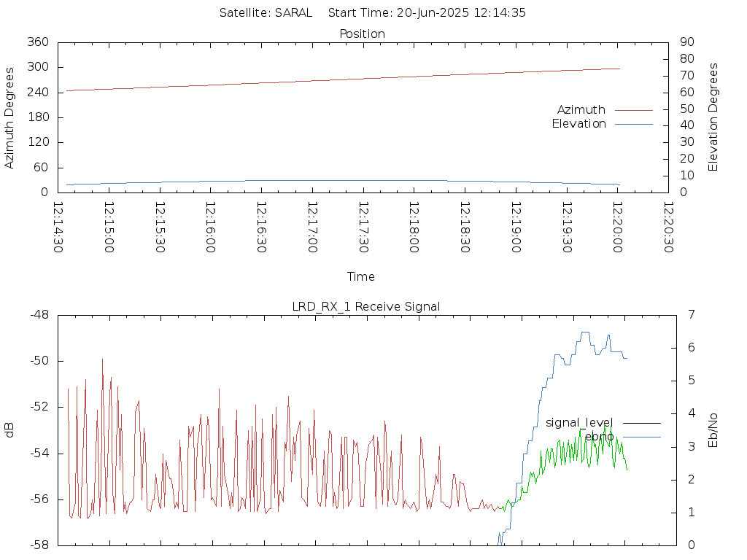The image size is (747, 560).
Task: Click the 10 elevation tick label
Action: [x=687, y=176]
